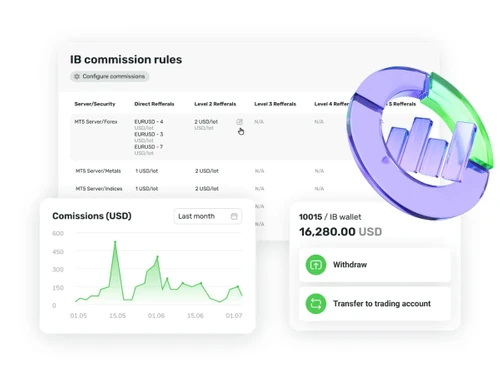Click the 600 y-axis label
Screen dimensions: 500x375
[58, 234]
